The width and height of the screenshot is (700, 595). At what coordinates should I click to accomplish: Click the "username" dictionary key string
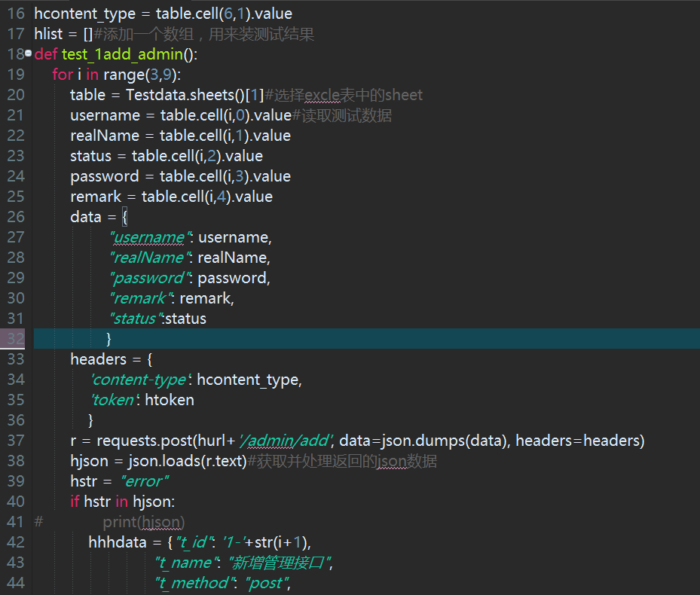pos(151,237)
